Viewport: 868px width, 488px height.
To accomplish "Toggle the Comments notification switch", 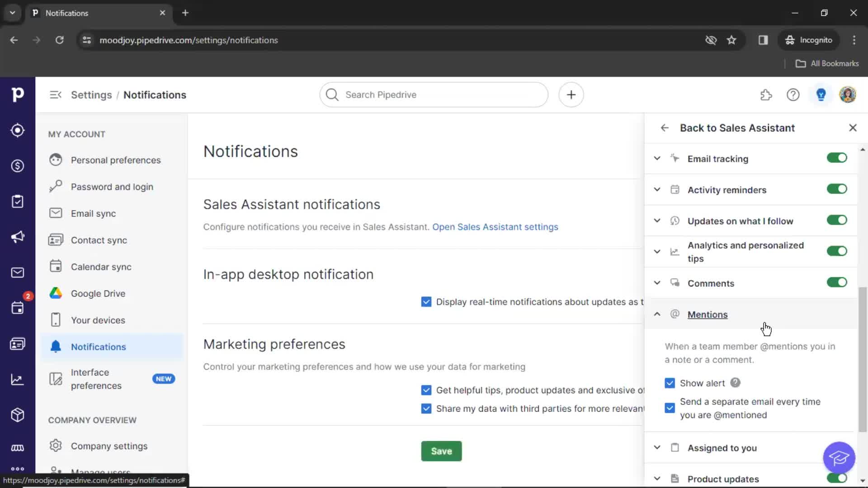I will click(x=836, y=282).
